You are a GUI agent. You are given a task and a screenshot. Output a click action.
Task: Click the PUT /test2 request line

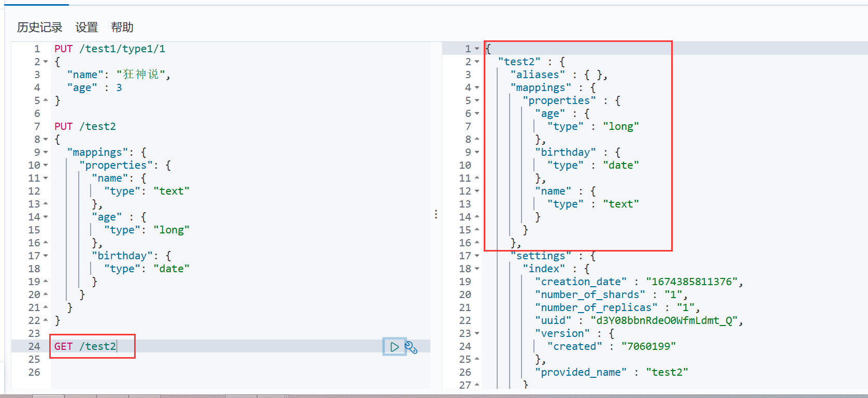pyautogui.click(x=85, y=126)
